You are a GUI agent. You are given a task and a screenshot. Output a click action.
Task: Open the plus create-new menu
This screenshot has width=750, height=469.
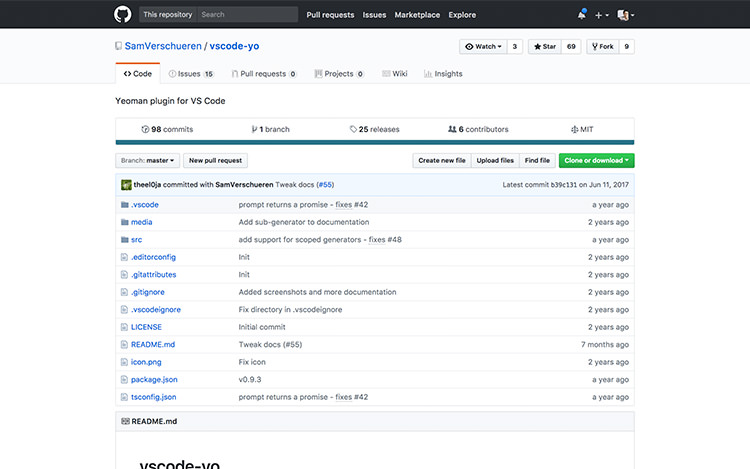click(x=601, y=15)
